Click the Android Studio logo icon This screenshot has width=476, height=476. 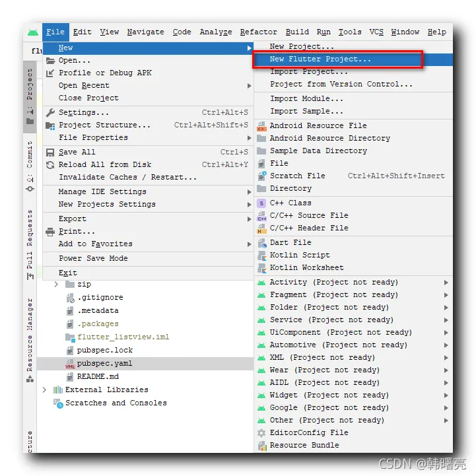(x=33, y=32)
